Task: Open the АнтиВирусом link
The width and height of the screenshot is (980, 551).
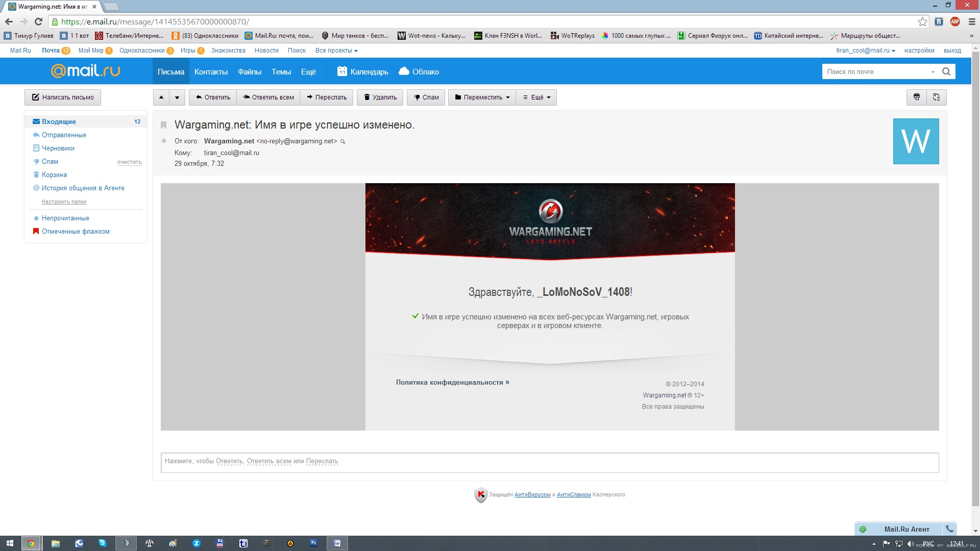Action: pos(532,494)
